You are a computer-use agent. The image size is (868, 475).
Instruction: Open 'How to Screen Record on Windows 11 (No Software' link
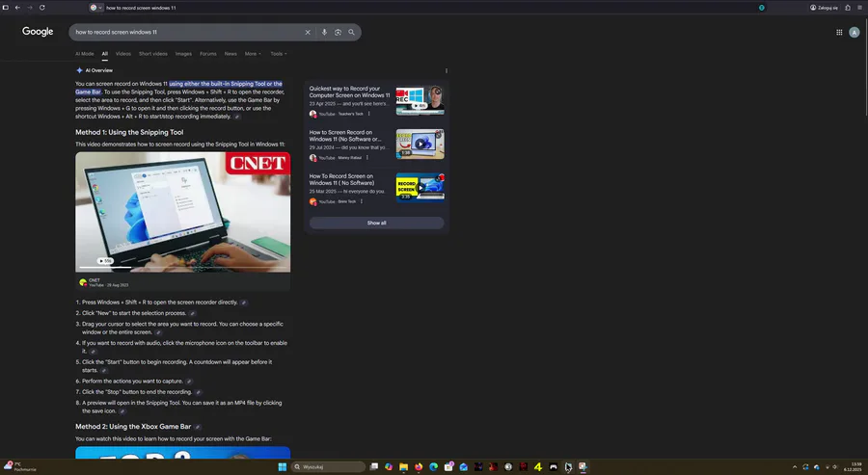345,136
